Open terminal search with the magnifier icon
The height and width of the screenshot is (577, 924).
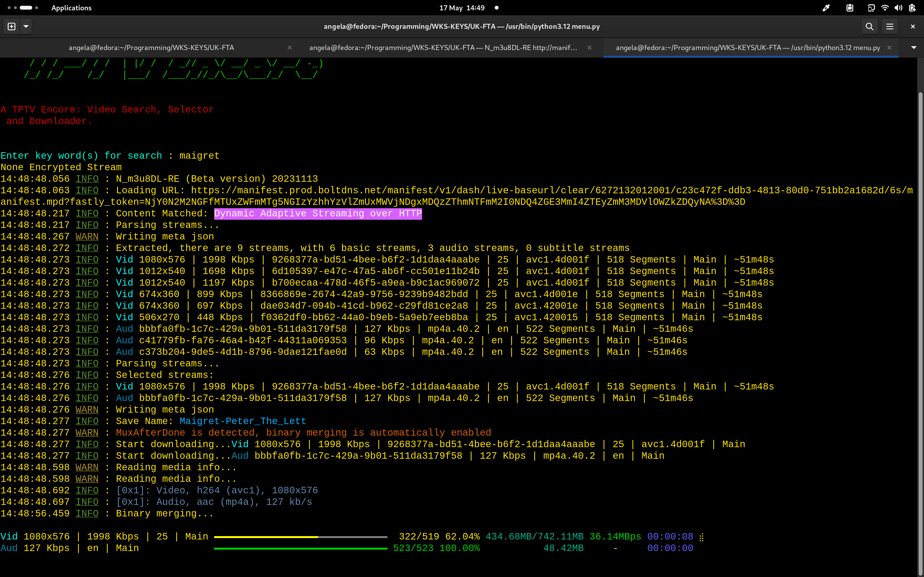point(869,26)
